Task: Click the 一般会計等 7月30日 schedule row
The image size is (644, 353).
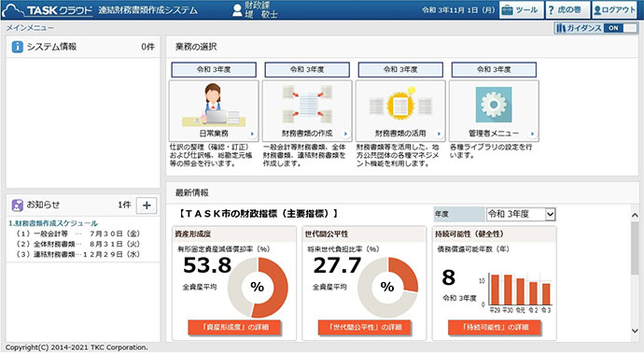Action: 77,233
